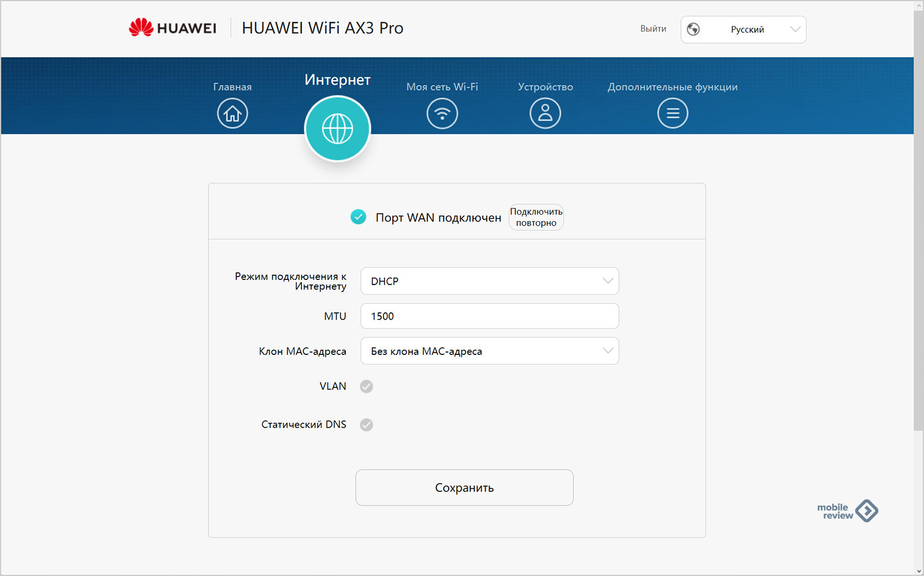
Task: Expand the Internet connection mode DHCP dropdown
Action: [x=490, y=281]
